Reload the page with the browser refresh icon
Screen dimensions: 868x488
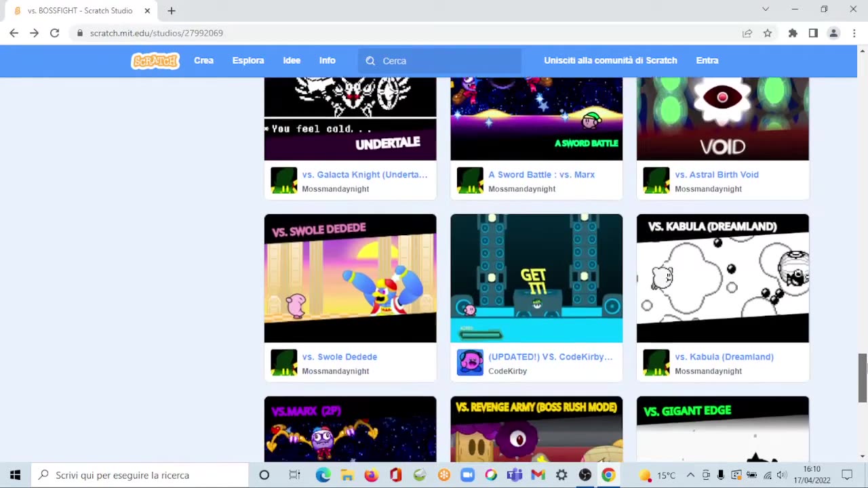pos(54,33)
